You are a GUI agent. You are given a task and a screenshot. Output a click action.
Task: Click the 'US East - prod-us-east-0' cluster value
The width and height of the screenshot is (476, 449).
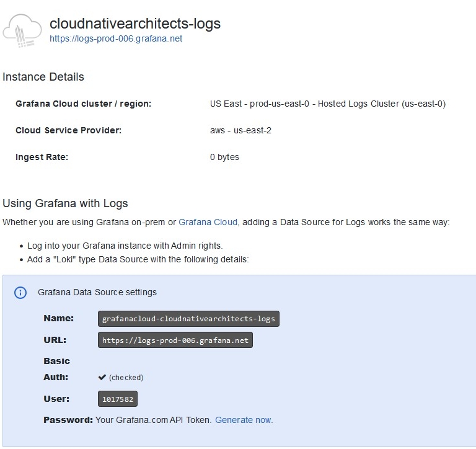328,104
